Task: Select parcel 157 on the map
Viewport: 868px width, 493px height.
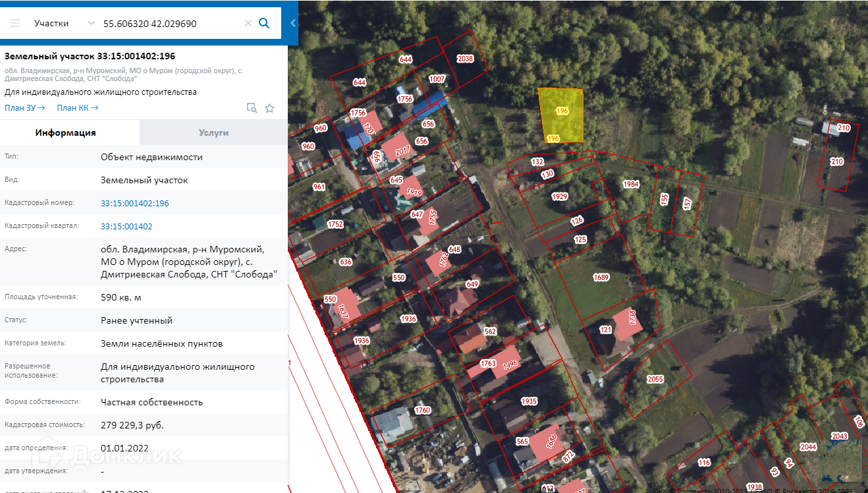Action: [688, 204]
